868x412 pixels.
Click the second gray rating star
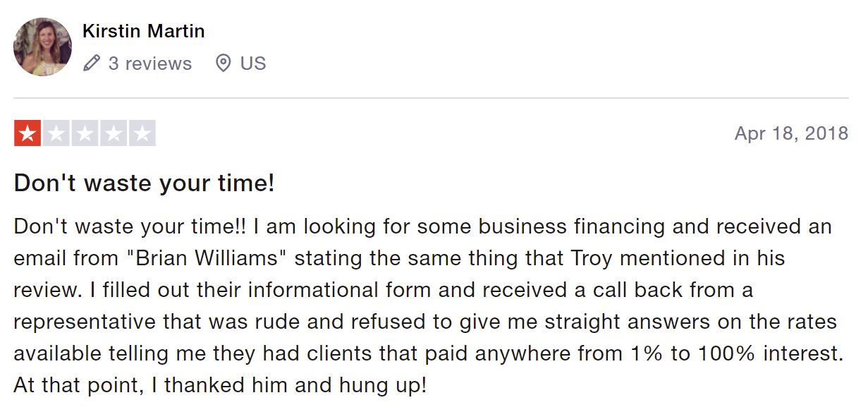pos(56,133)
